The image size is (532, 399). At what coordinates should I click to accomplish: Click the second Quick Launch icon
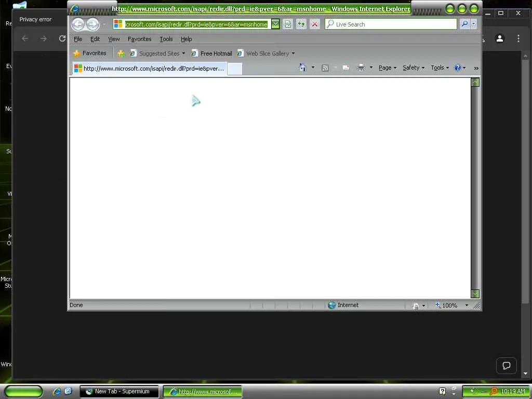tap(68, 391)
